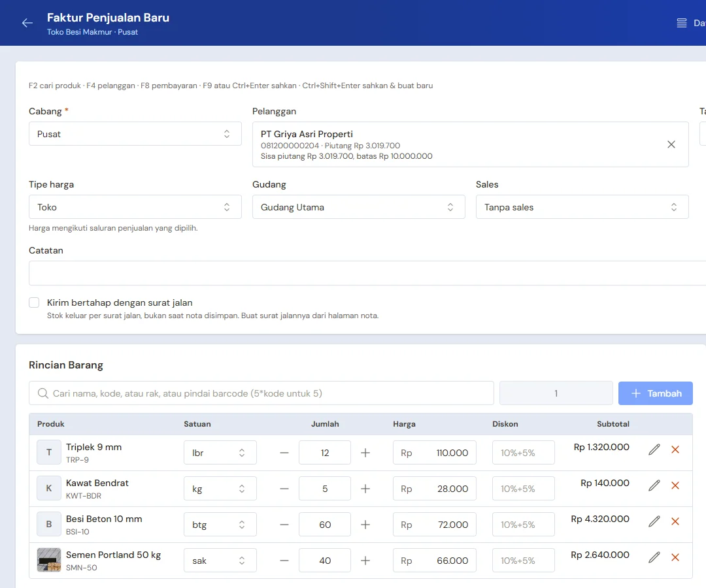Viewport: 706px width, 588px height.
Task: Increase quantity of Kawat Bendrat
Action: pos(365,489)
